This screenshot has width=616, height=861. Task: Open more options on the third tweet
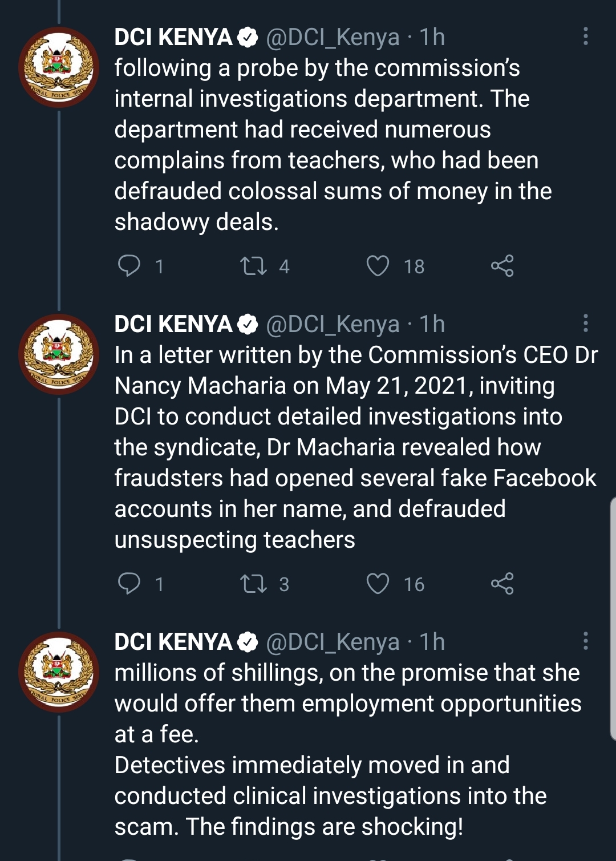[x=585, y=641]
